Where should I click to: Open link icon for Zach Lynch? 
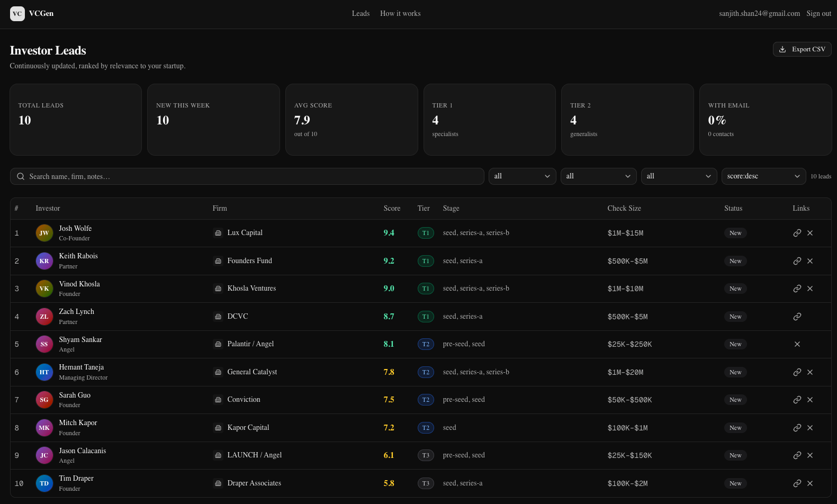(x=797, y=317)
